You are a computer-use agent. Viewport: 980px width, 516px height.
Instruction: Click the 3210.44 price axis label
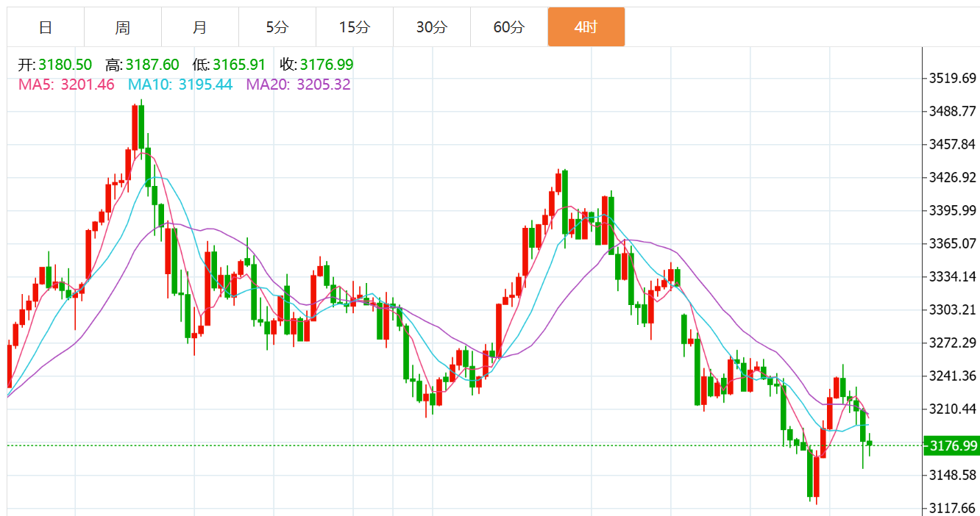(x=952, y=409)
